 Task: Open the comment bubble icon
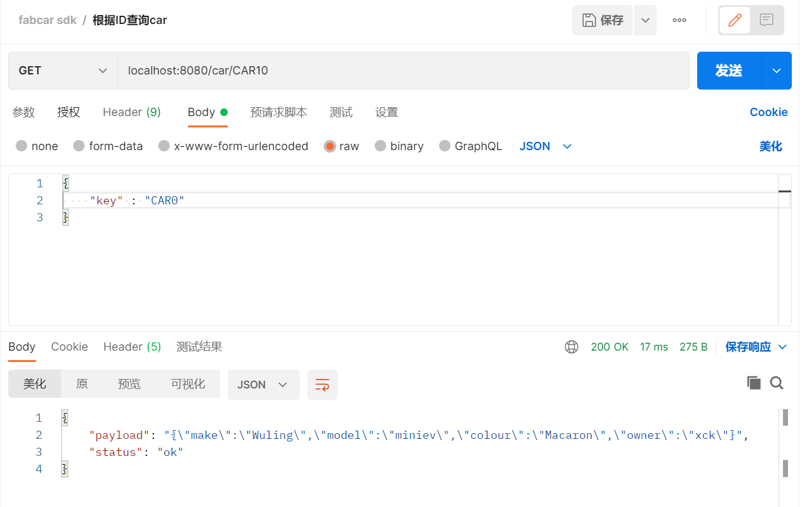[766, 20]
